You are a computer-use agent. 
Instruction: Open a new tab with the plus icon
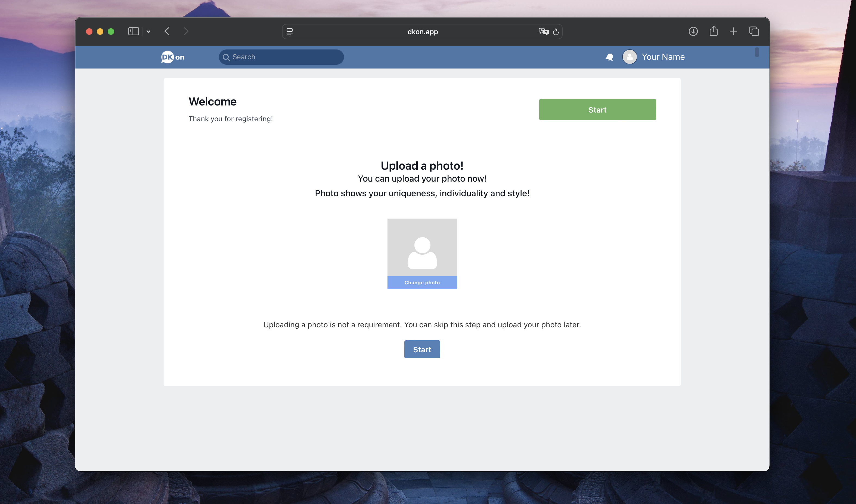coord(733,32)
